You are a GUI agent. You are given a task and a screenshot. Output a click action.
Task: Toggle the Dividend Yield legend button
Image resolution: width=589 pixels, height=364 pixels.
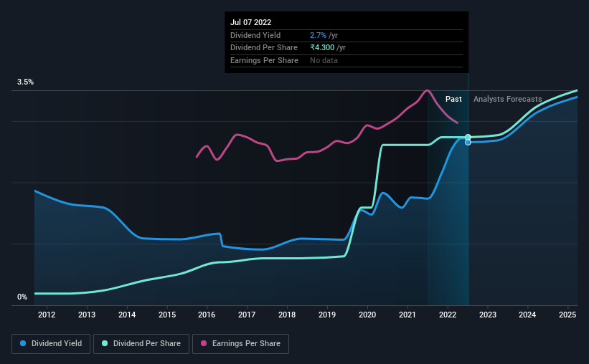51,344
